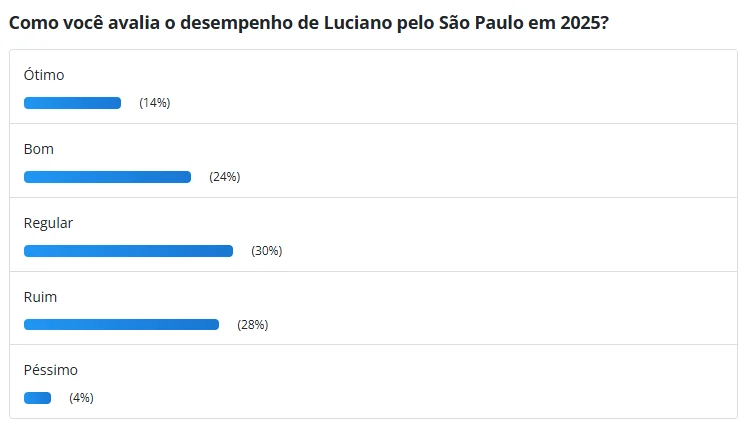The width and height of the screenshot is (748, 431).
Task: Click the Ruim result progress bar
Action: 121,324
